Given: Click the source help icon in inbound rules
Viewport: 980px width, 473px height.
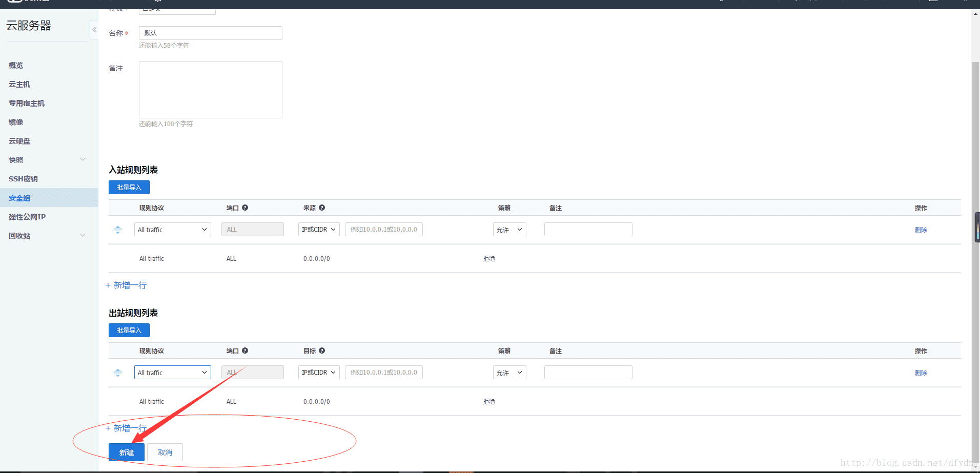Looking at the screenshot, I should (322, 208).
